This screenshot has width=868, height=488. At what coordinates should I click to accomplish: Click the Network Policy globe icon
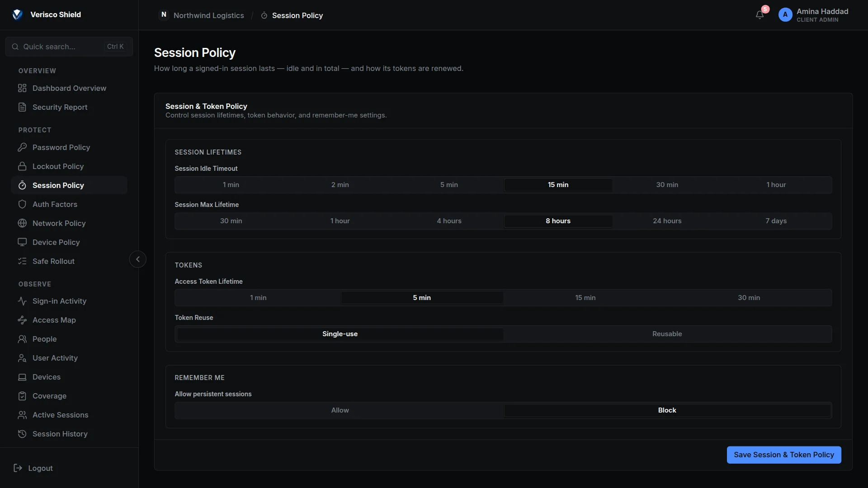coord(22,223)
